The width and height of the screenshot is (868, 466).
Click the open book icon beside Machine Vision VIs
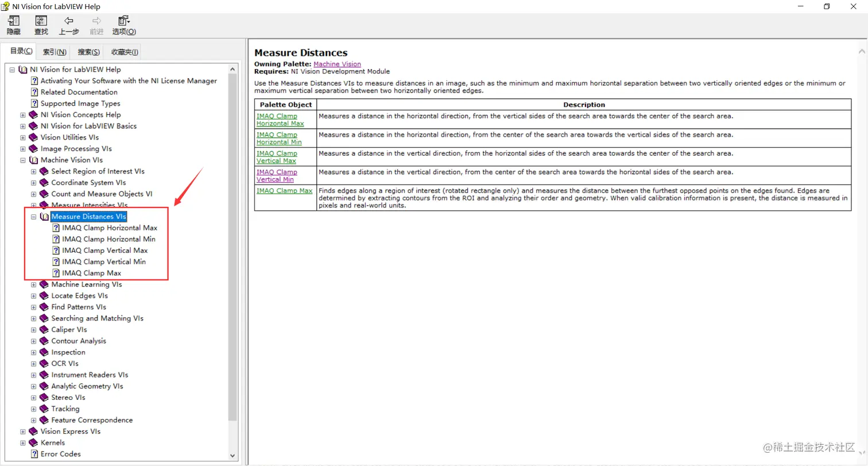[x=34, y=160]
